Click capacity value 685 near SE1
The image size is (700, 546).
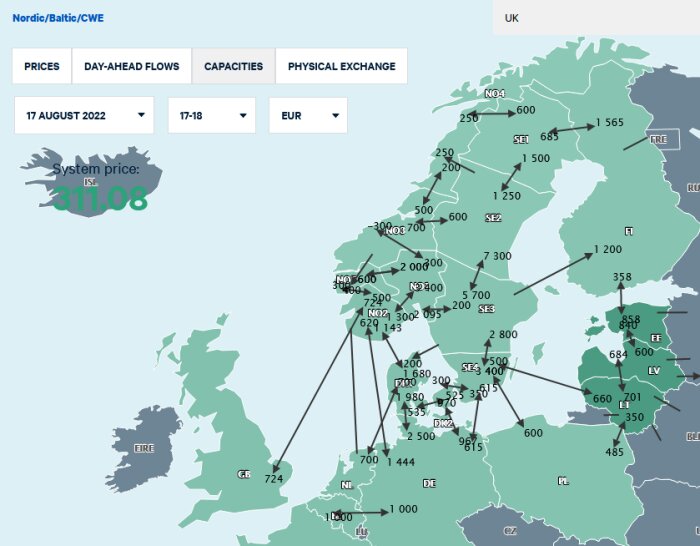point(550,137)
